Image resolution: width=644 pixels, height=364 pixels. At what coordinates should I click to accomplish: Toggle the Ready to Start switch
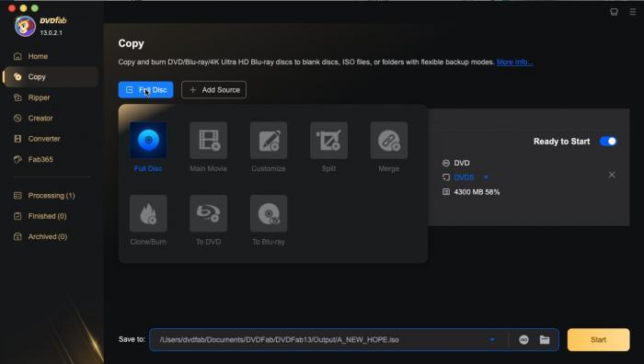click(608, 142)
